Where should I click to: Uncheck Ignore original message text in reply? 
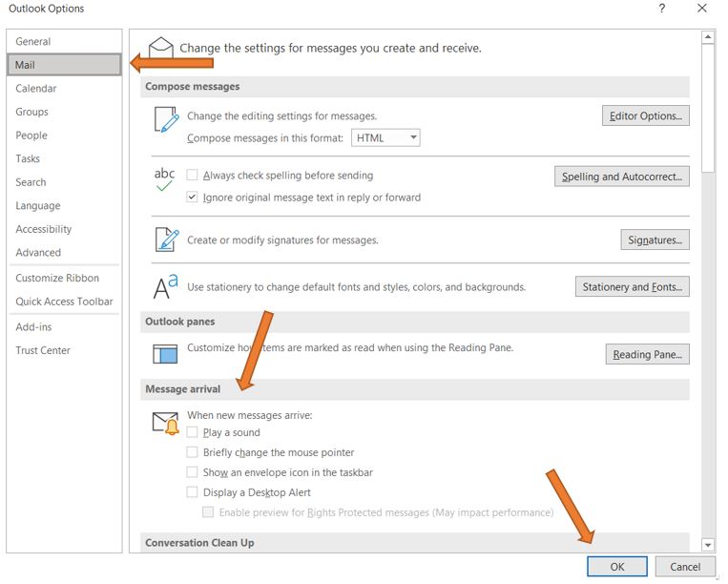pyautogui.click(x=192, y=197)
